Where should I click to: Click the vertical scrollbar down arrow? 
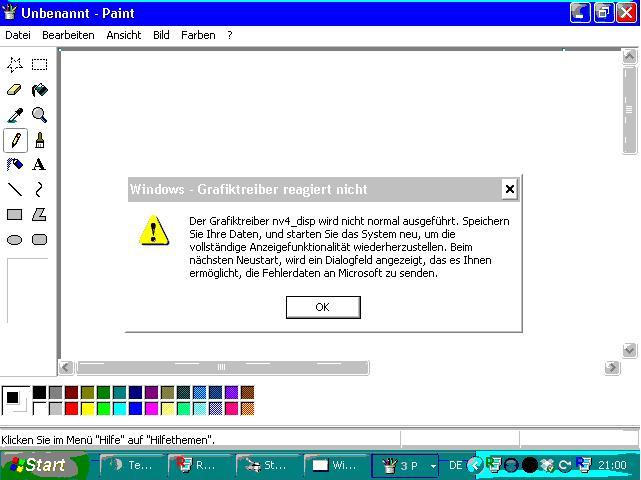tap(630, 350)
